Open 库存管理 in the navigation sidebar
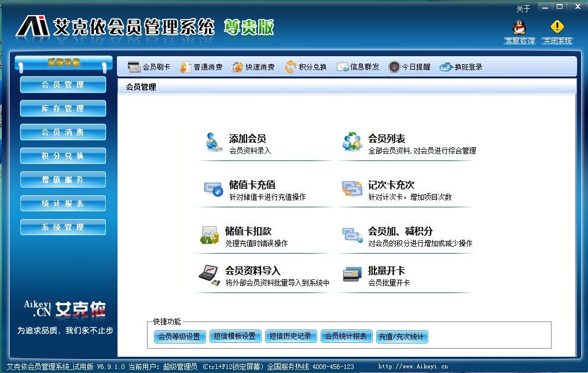 point(63,108)
